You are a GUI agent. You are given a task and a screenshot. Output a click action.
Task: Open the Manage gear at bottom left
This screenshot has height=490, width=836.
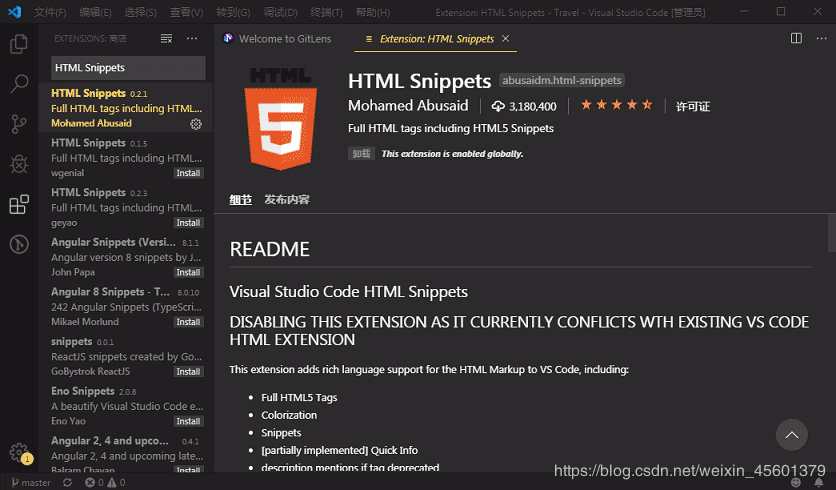(x=18, y=452)
